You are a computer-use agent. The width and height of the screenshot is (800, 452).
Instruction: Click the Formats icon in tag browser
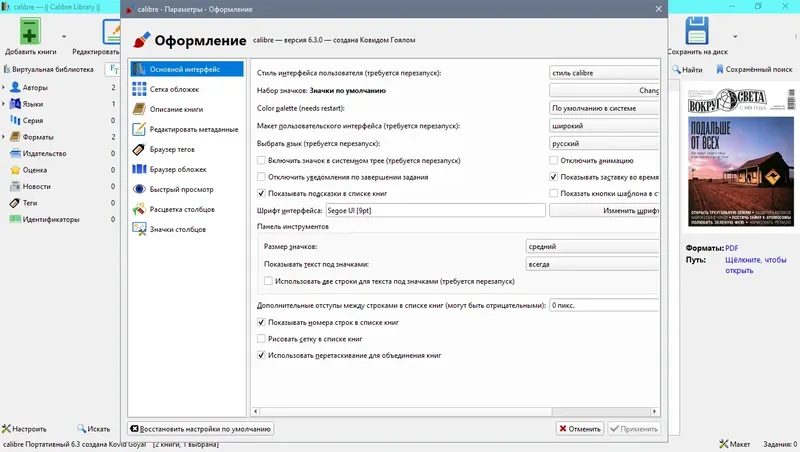[15, 137]
